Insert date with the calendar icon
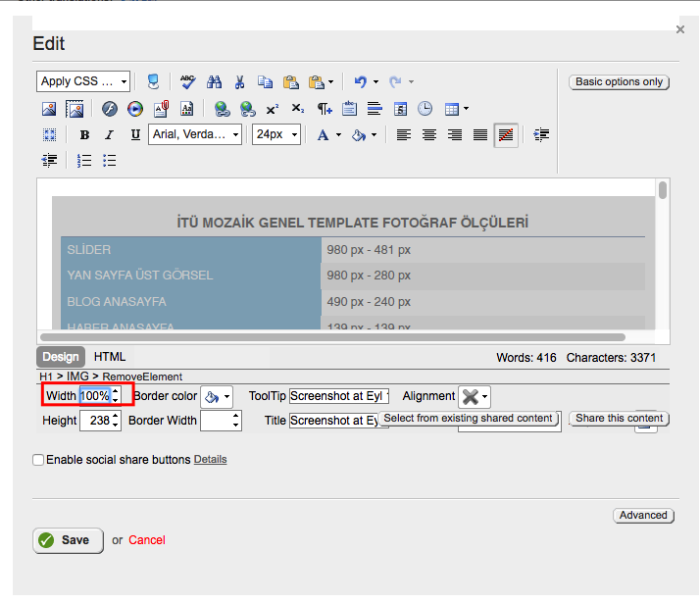The height and width of the screenshot is (603, 700). tap(400, 109)
